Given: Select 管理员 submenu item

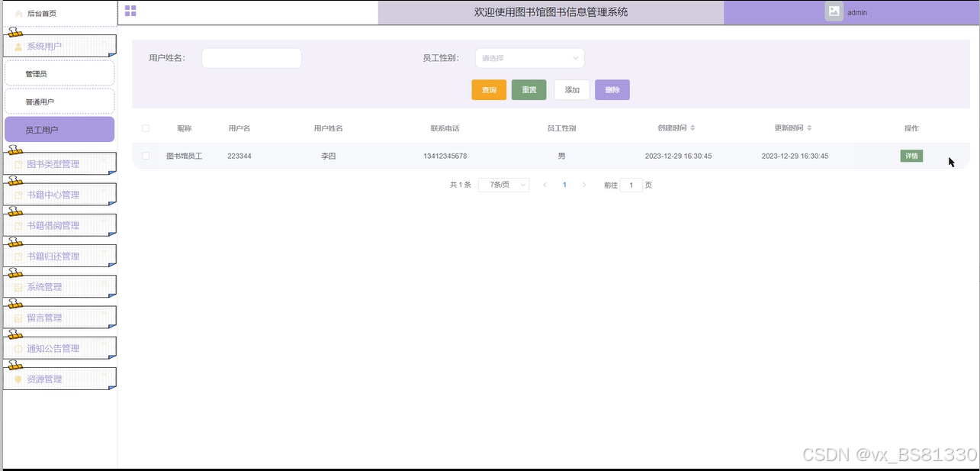Looking at the screenshot, I should coord(59,74).
